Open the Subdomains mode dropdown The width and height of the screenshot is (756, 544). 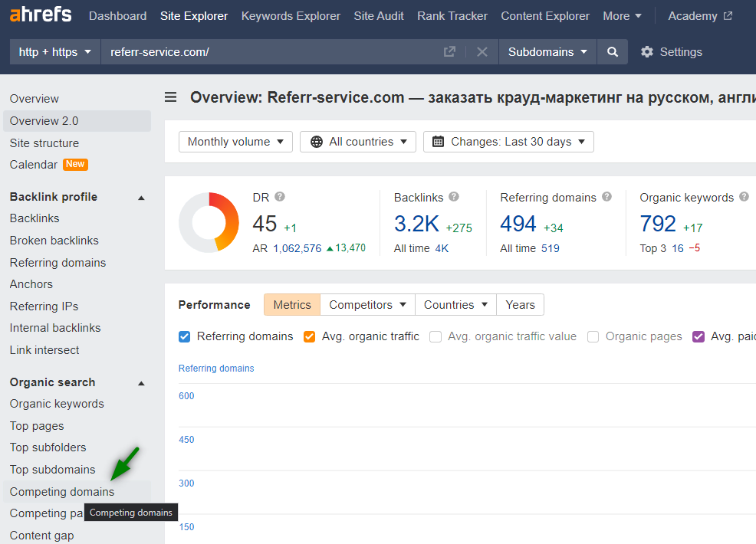[x=547, y=51]
